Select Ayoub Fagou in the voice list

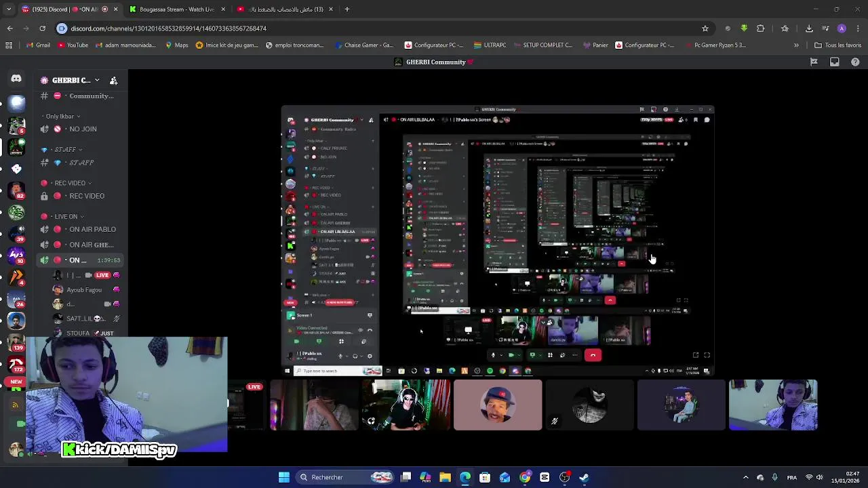pos(84,290)
